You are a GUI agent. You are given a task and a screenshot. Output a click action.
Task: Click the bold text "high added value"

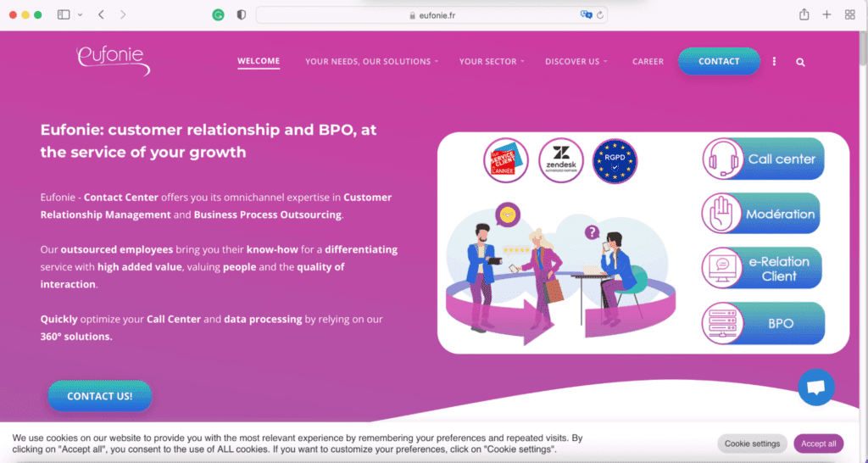(x=140, y=266)
